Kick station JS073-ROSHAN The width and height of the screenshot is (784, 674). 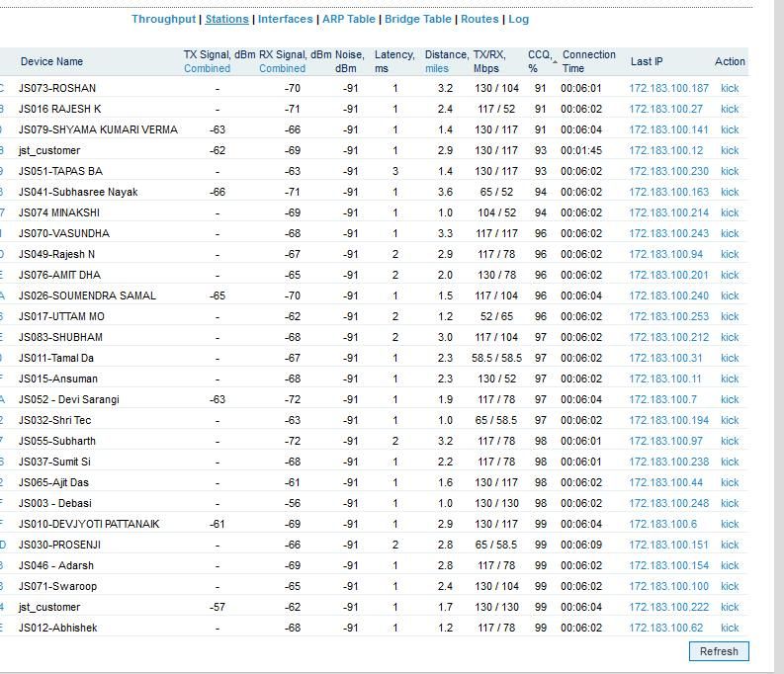pos(730,88)
